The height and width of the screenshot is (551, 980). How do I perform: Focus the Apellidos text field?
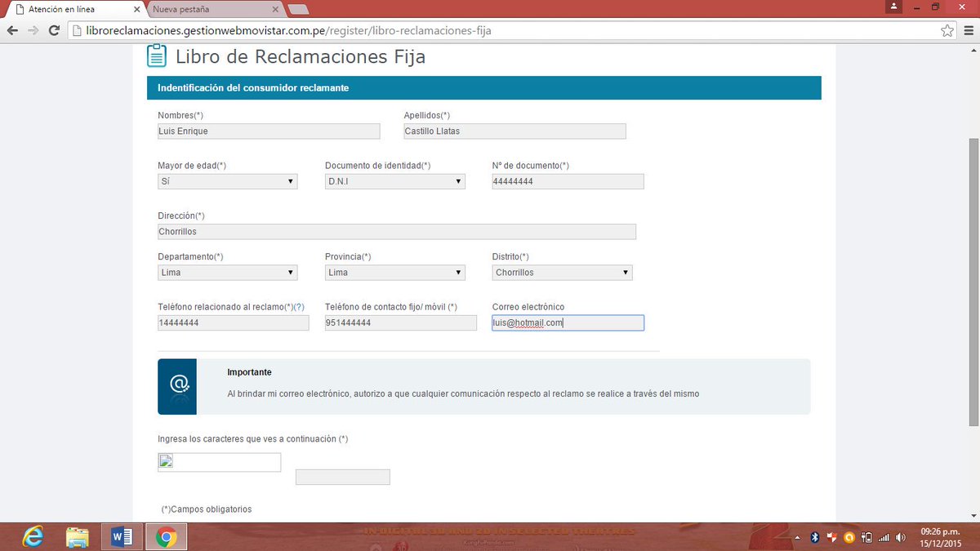pos(515,131)
